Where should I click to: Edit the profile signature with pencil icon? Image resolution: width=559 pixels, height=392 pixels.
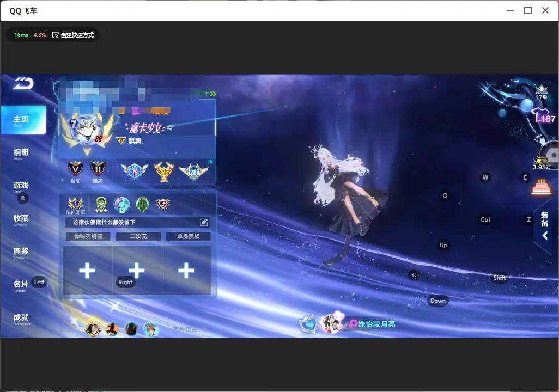[204, 222]
